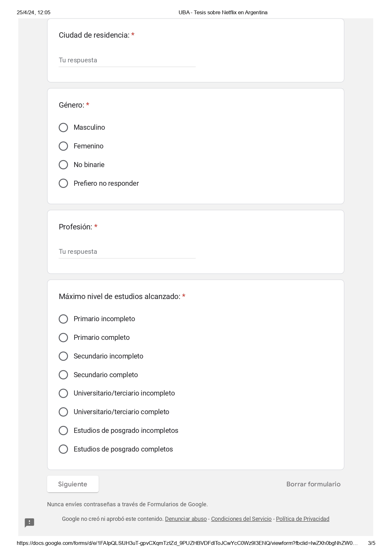Select Secundario incompleto radio button
The height and width of the screenshot is (555, 392).
(x=63, y=356)
